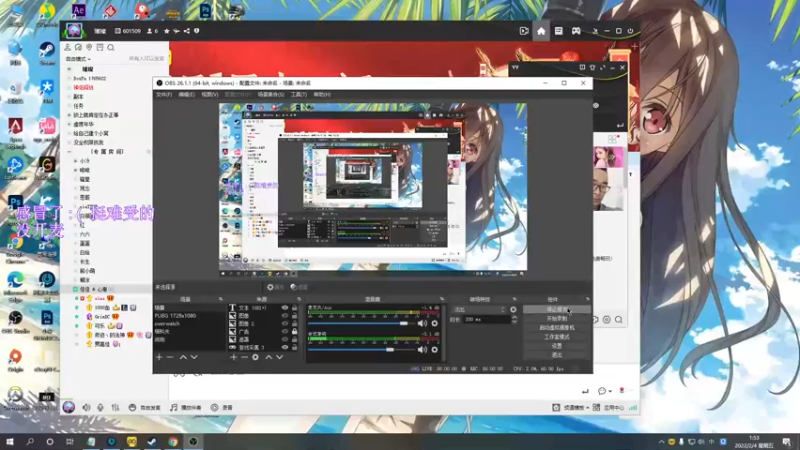Click the person icon in YY channel sidebar
This screenshot has width=800, height=450.
pyautogui.click(x=67, y=47)
